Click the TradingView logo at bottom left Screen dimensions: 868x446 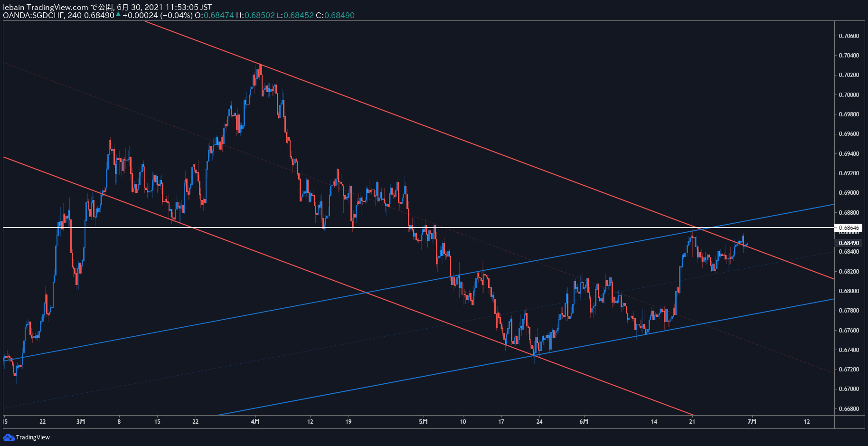pos(26,437)
